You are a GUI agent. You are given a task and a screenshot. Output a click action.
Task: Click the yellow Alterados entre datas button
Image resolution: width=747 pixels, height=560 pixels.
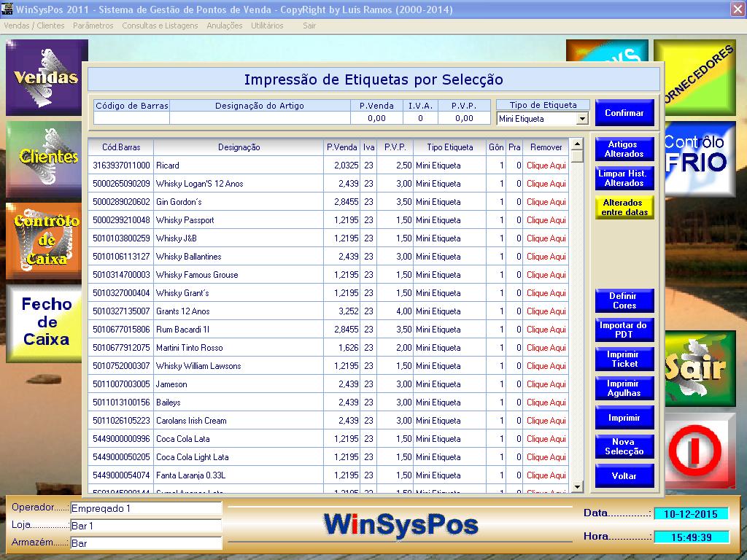point(624,207)
